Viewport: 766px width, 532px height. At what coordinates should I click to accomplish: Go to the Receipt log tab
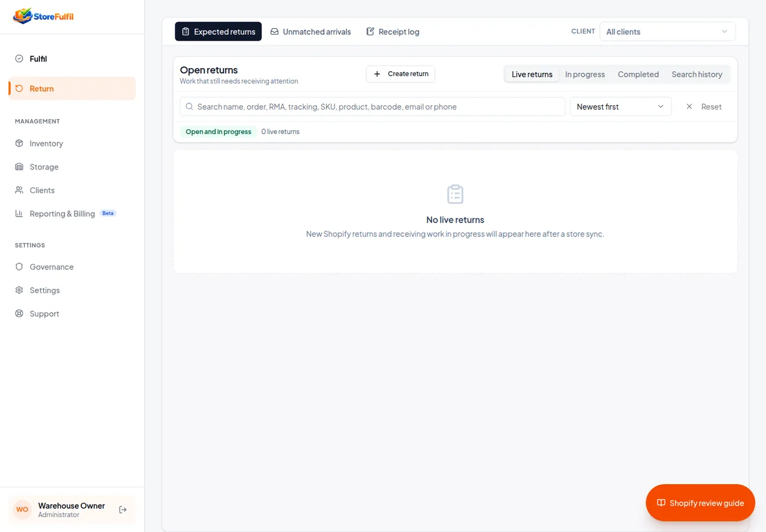pos(393,32)
